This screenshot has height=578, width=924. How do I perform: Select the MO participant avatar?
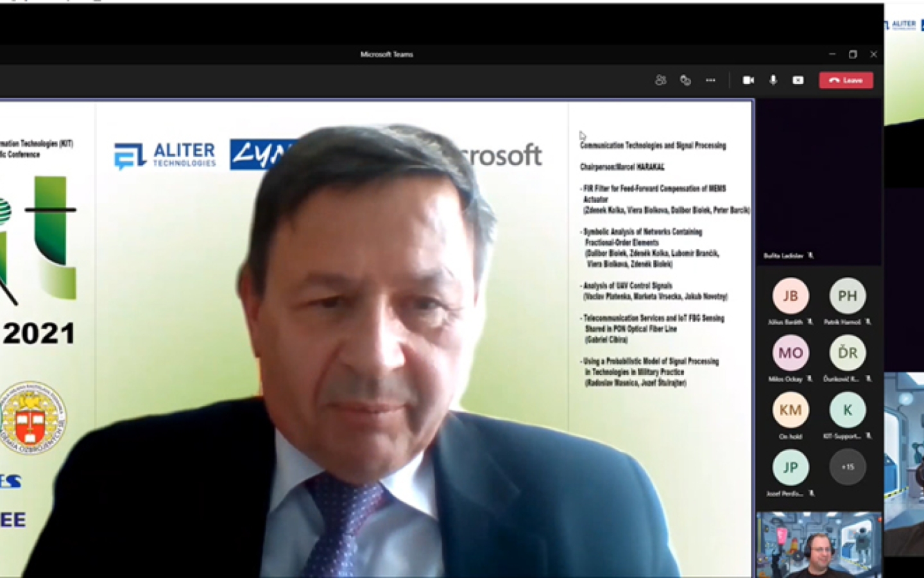791,353
